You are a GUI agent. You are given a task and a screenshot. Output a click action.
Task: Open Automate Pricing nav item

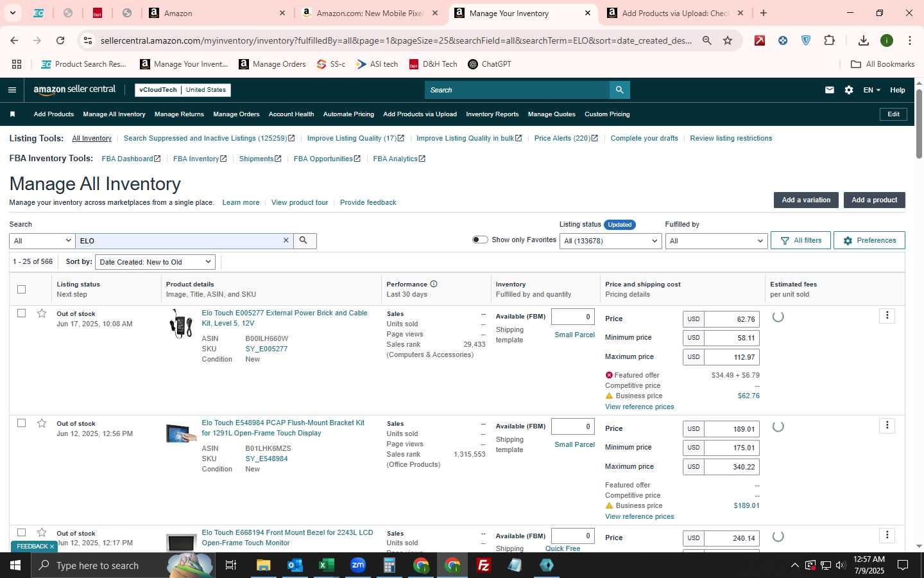click(x=348, y=114)
